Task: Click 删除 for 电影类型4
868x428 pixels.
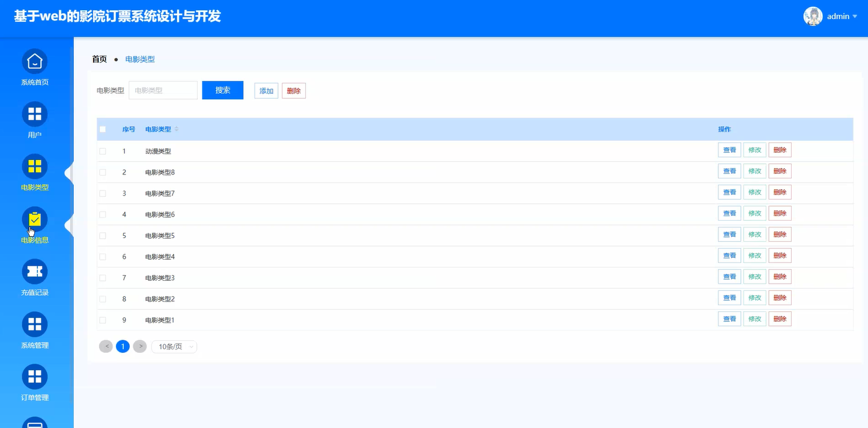Action: [780, 255]
